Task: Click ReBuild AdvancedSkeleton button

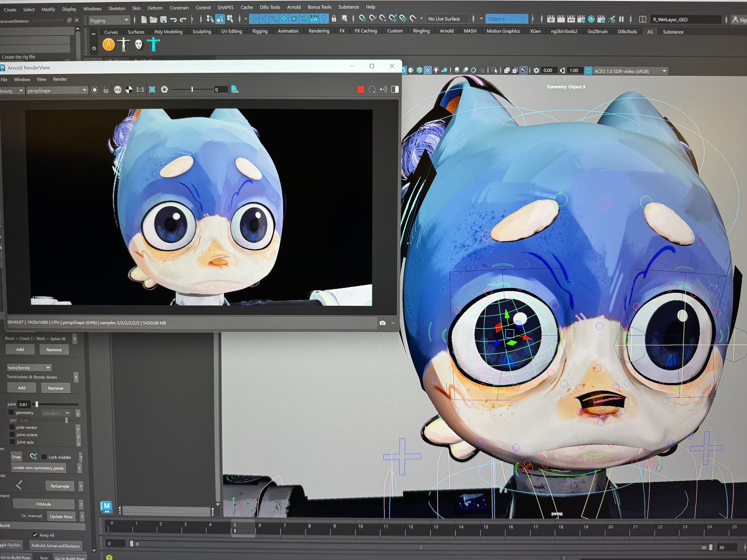Action: [x=55, y=545]
